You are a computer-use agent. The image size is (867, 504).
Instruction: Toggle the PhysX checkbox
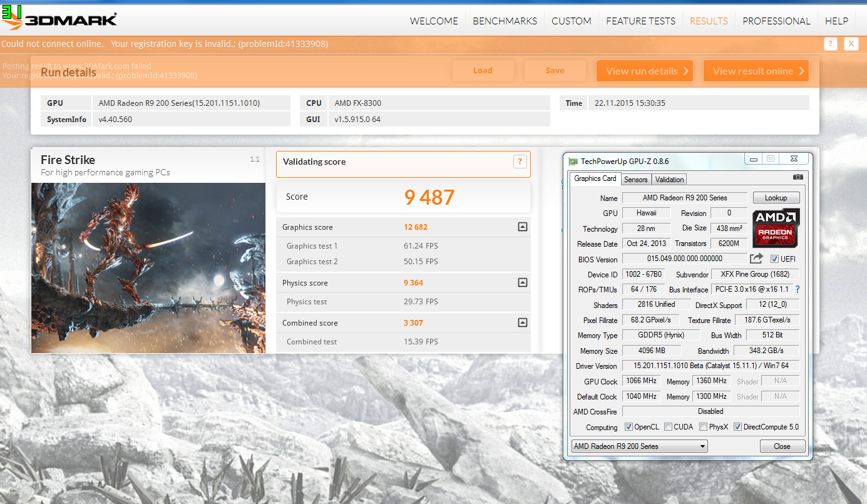click(x=703, y=427)
